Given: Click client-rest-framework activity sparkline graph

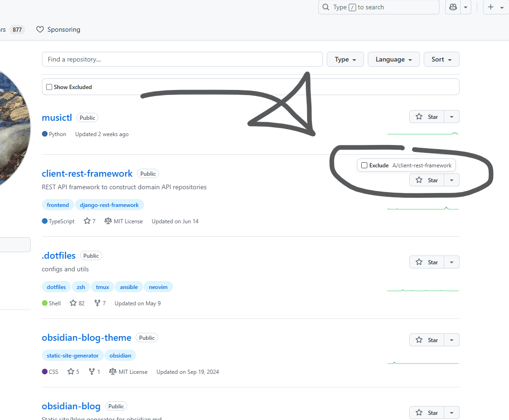Looking at the screenshot, I should pyautogui.click(x=423, y=208).
